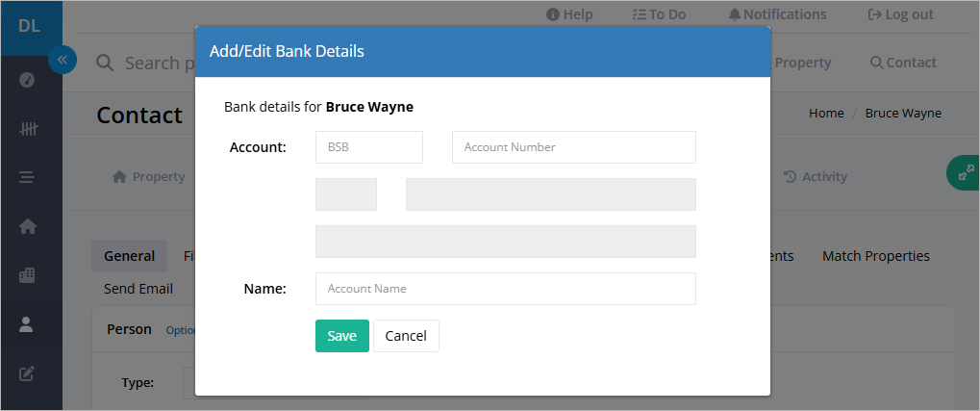
Task: Click the wide disabled grey field beside it
Action: click(x=551, y=193)
